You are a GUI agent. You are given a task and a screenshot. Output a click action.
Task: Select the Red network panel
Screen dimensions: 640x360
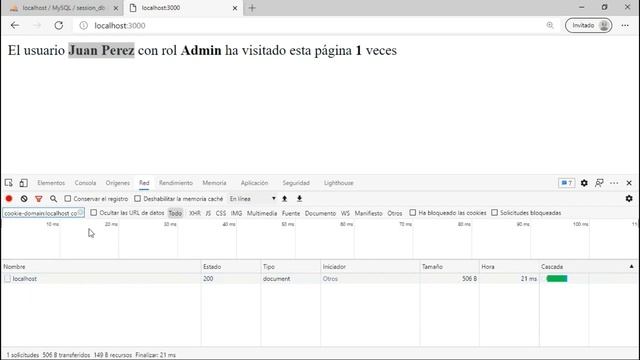144,183
